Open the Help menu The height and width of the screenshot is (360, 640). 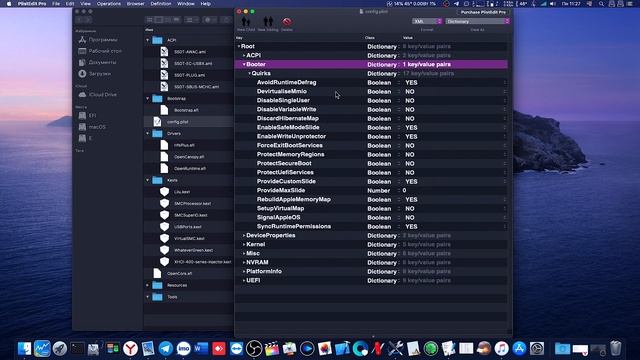pos(206,4)
